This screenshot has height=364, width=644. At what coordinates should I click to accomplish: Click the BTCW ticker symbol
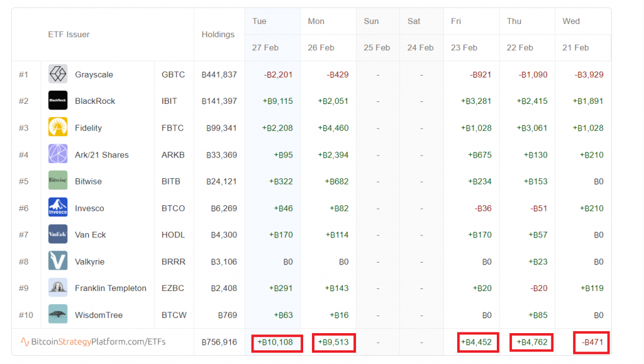[x=174, y=316]
